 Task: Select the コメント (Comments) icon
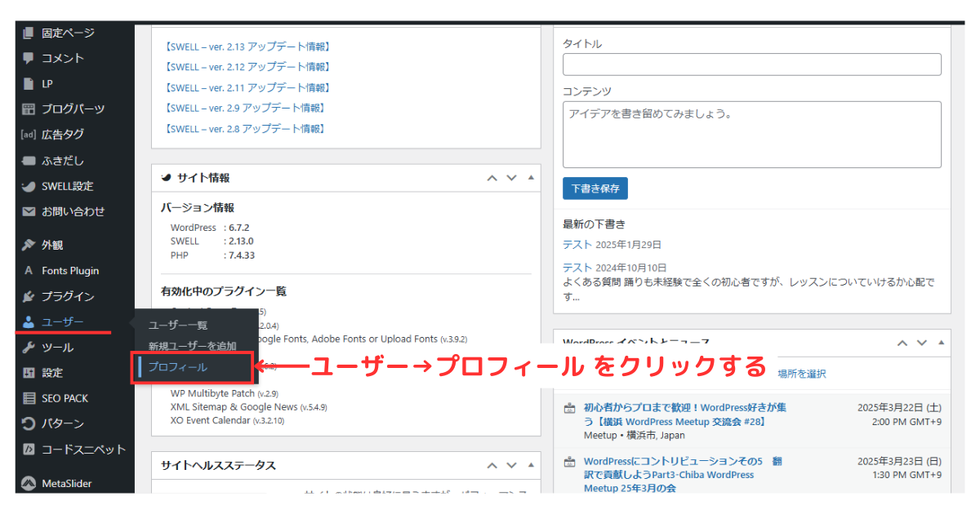click(29, 58)
